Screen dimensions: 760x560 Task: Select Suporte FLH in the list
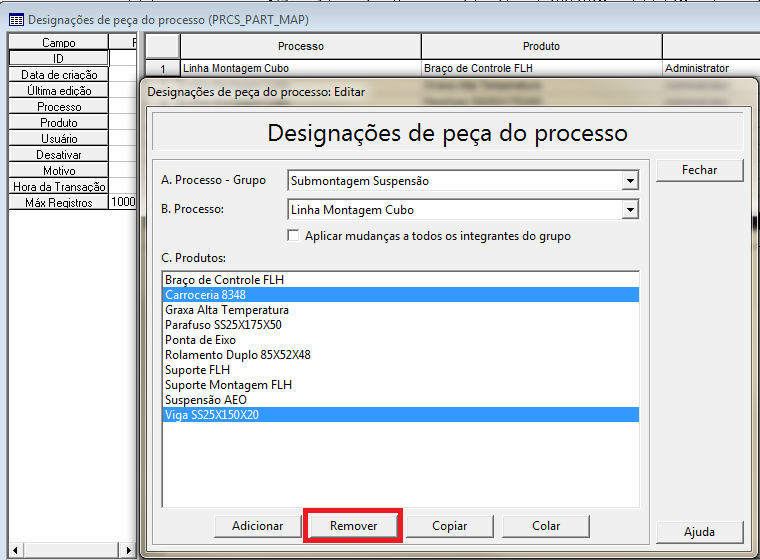(x=401, y=370)
